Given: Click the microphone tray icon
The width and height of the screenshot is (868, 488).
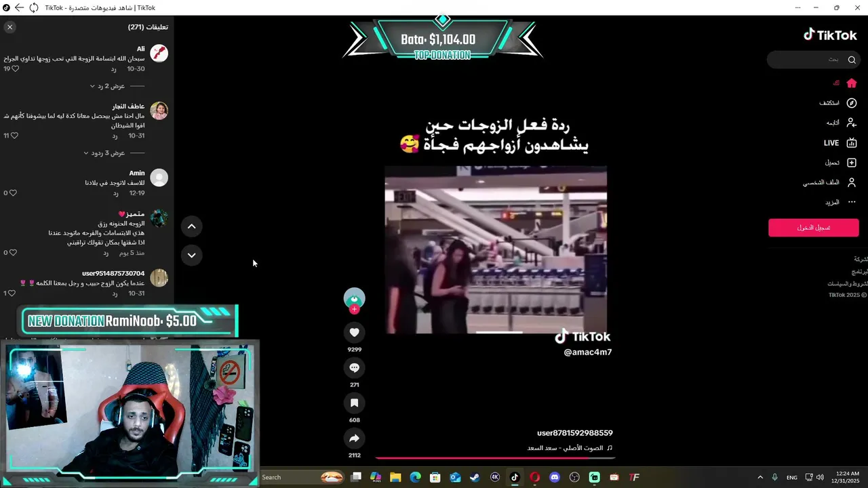Looking at the screenshot, I should click(x=775, y=477).
